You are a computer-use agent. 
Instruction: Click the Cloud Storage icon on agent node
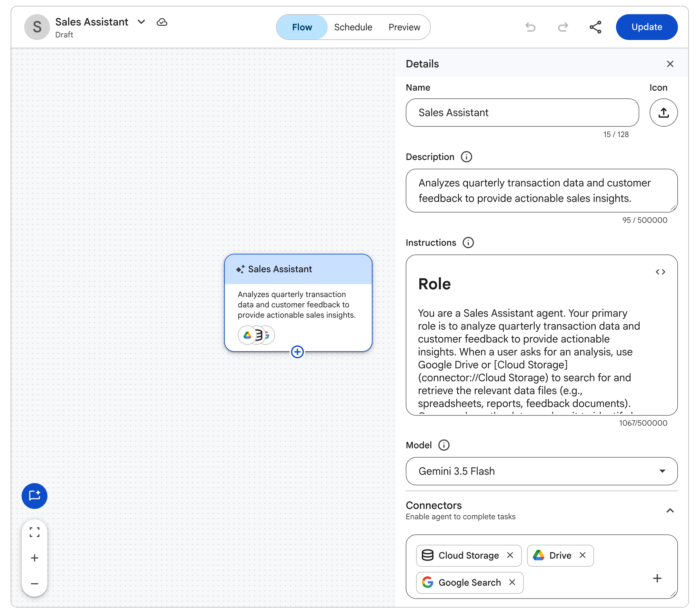(259, 335)
